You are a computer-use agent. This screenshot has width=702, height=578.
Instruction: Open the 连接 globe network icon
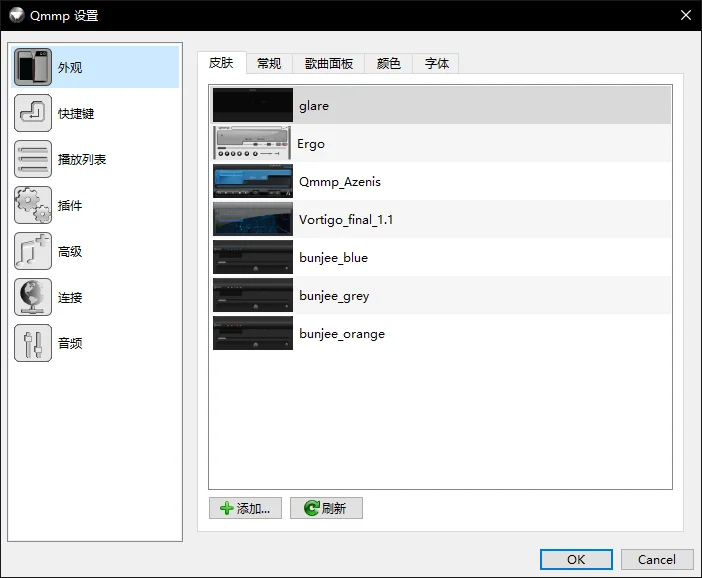33,297
